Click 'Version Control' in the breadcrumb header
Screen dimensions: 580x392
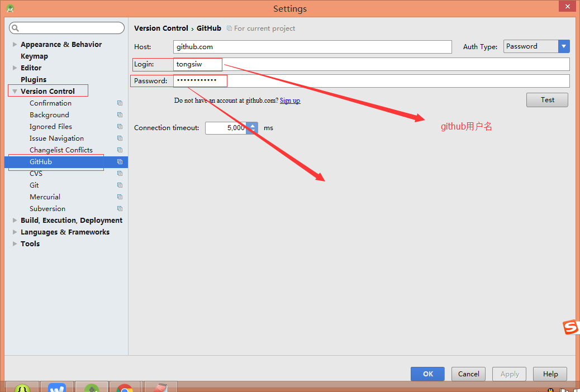(161, 28)
